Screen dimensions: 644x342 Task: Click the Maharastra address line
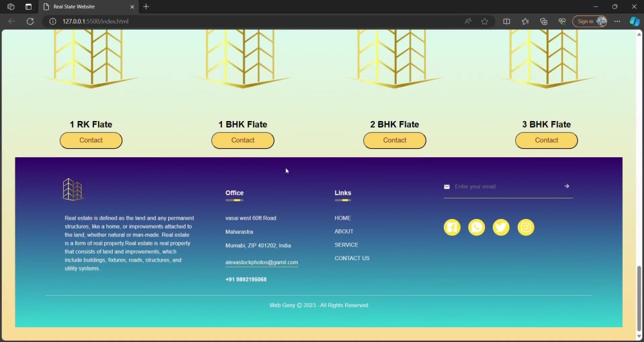point(239,232)
